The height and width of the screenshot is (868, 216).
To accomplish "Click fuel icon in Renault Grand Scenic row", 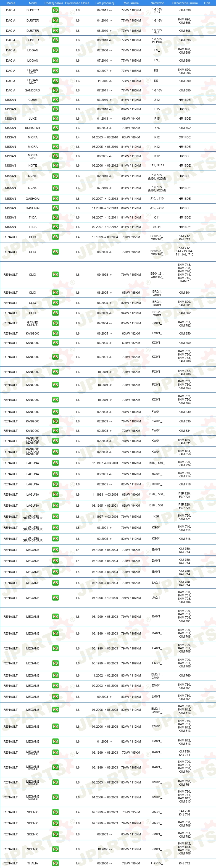I will [55, 323].
